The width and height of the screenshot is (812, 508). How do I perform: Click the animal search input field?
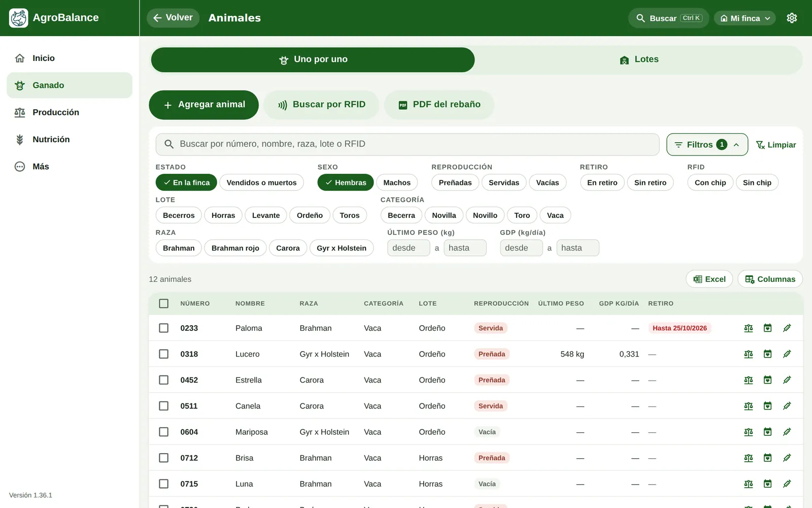click(408, 144)
